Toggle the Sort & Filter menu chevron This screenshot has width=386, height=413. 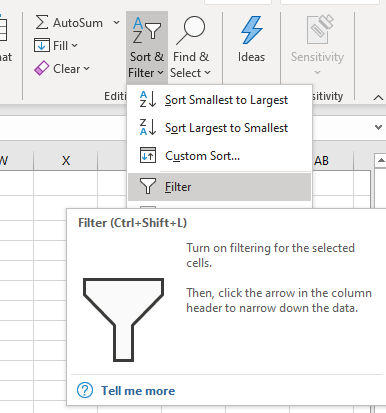coord(160,73)
